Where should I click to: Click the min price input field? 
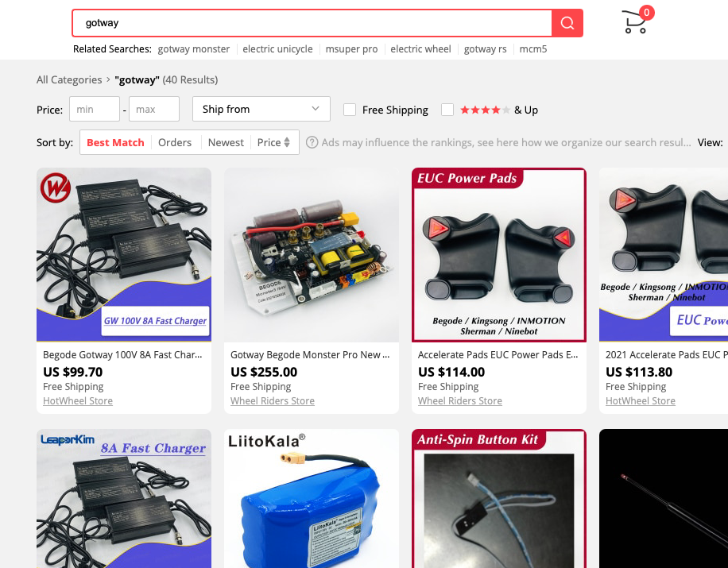point(95,109)
